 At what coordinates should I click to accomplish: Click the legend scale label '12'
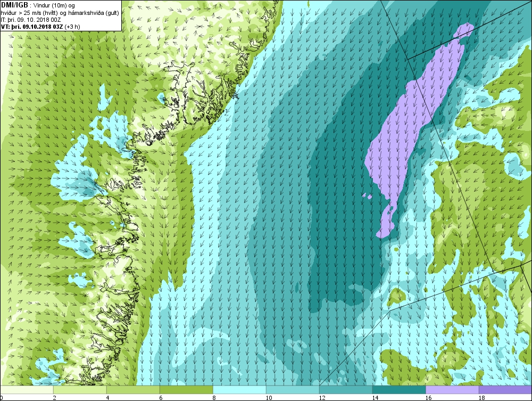click(322, 398)
